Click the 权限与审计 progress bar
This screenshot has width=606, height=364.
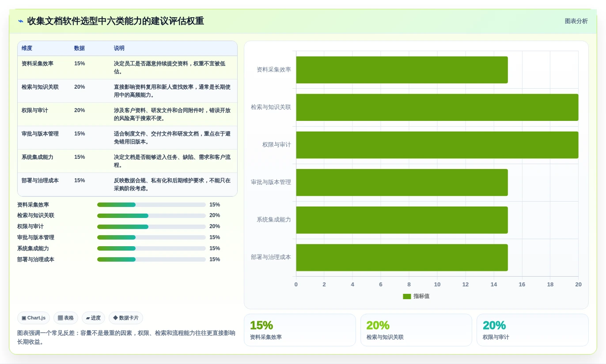click(x=151, y=227)
